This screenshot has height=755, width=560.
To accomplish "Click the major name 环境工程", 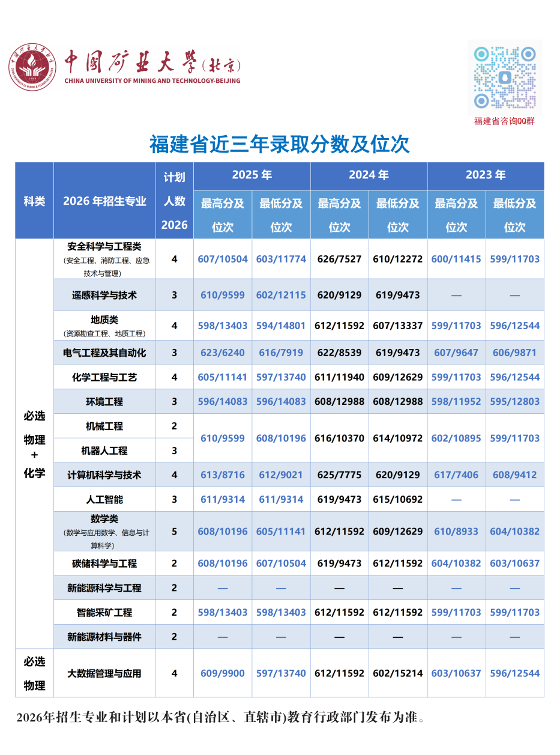I will coord(104,402).
